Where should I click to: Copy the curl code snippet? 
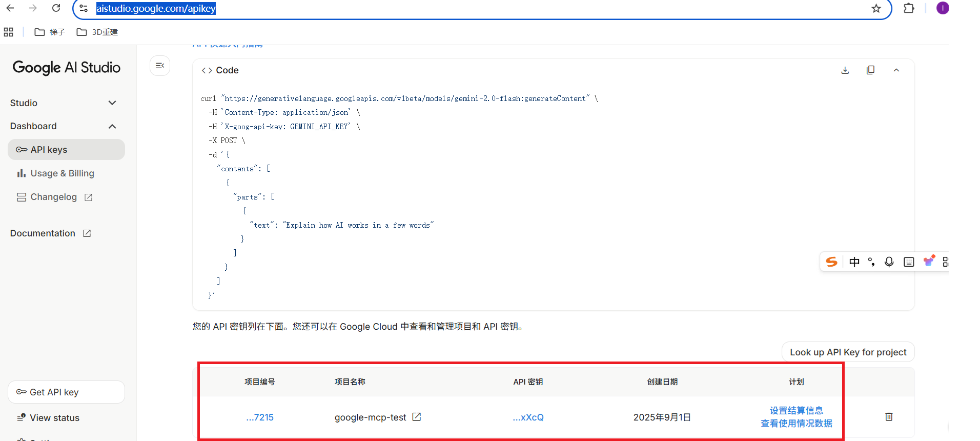(x=870, y=70)
